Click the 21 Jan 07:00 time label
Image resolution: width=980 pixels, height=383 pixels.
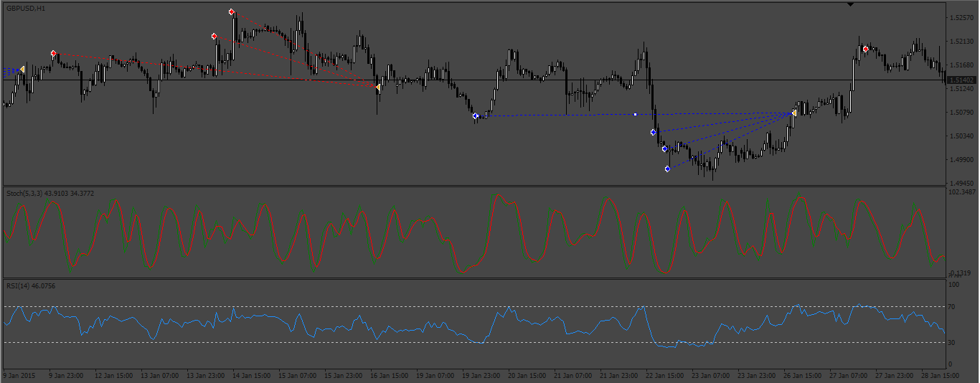click(573, 375)
